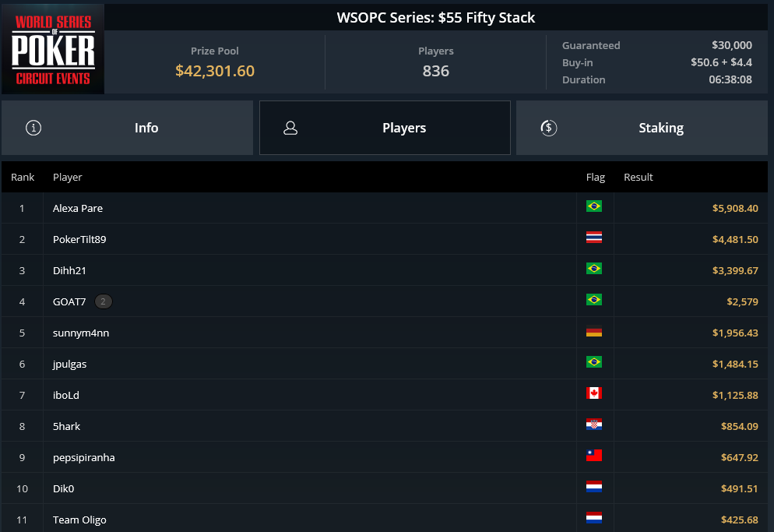
Task: Select the jpulgas row result $1,484.15
Action: (735, 364)
